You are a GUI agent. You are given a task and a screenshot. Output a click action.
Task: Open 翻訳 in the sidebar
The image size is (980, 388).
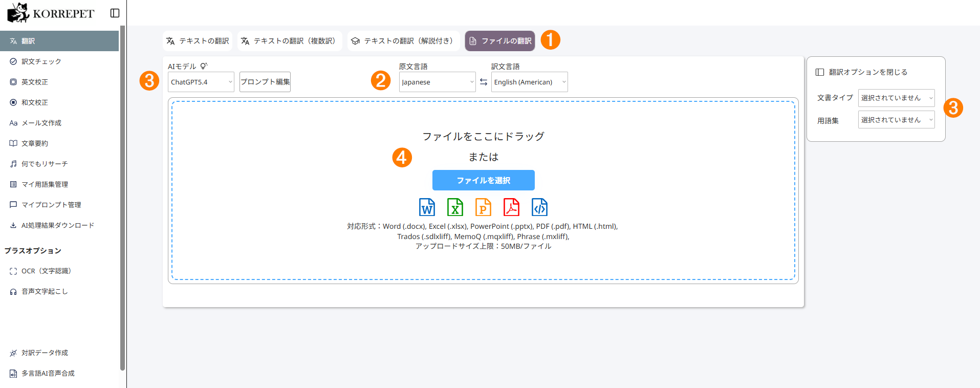59,41
